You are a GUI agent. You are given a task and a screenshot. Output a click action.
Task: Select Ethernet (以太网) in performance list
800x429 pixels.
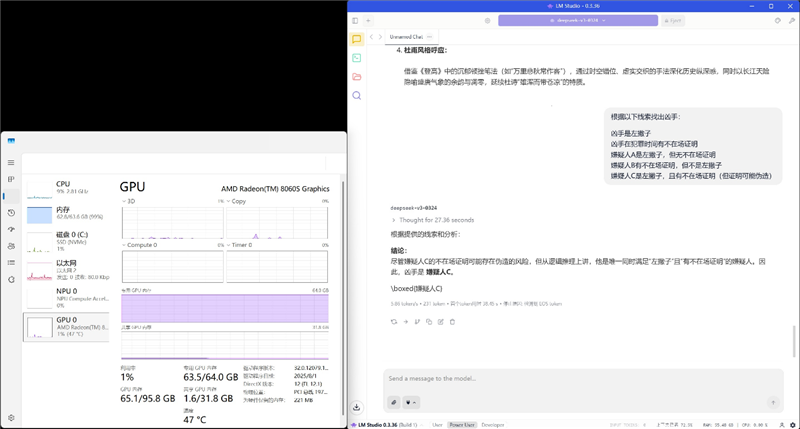(x=66, y=270)
